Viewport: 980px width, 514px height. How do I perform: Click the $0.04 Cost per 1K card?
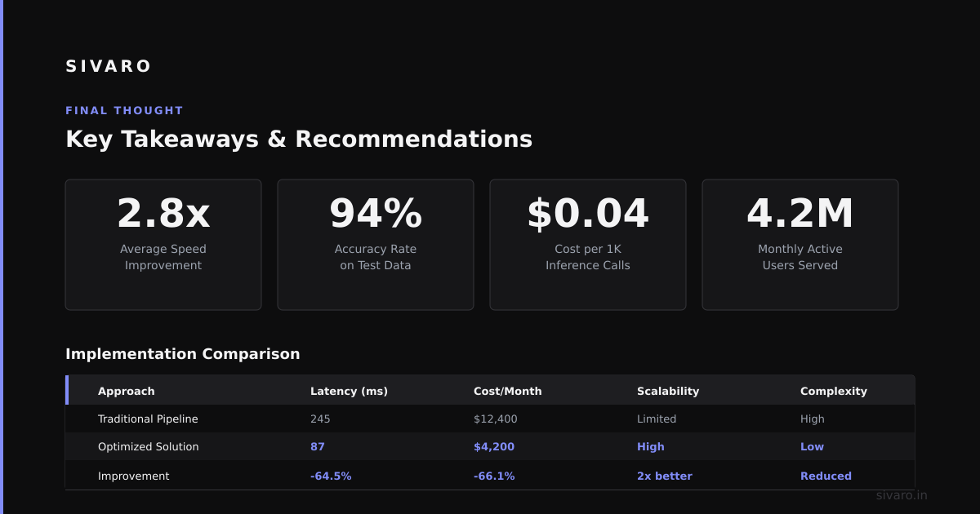588,245
